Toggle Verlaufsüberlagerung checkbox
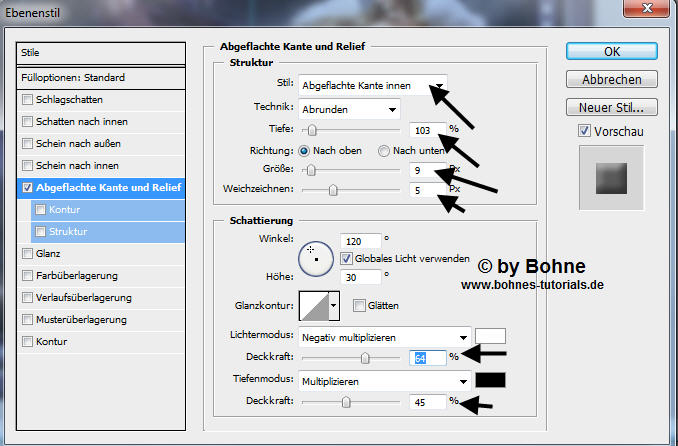This screenshot has height=446, width=678. coord(27,298)
